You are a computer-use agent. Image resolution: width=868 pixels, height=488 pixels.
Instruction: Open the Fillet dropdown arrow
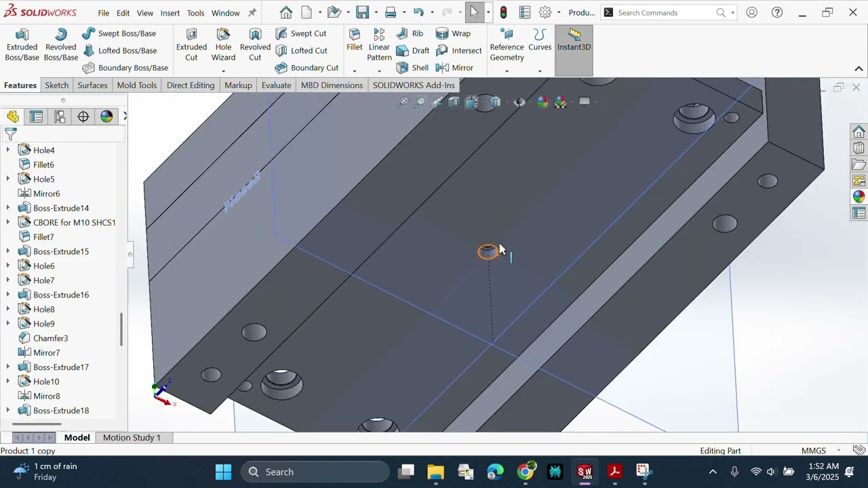(x=354, y=71)
